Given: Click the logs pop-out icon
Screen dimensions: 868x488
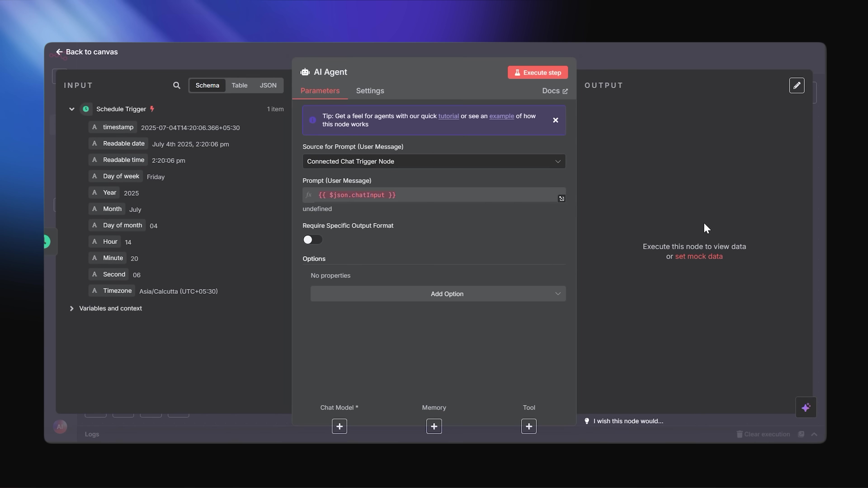Looking at the screenshot, I should (801, 434).
